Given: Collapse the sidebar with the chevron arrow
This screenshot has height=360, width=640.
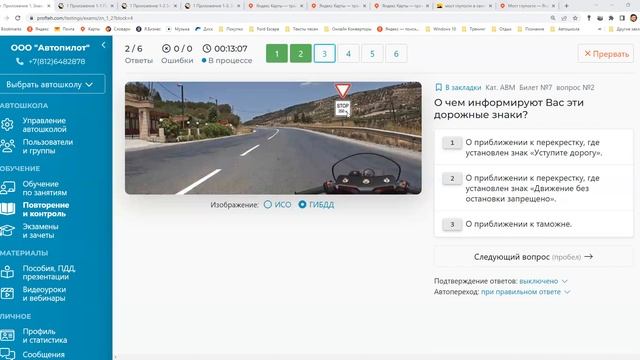Looking at the screenshot, I should click(x=104, y=45).
